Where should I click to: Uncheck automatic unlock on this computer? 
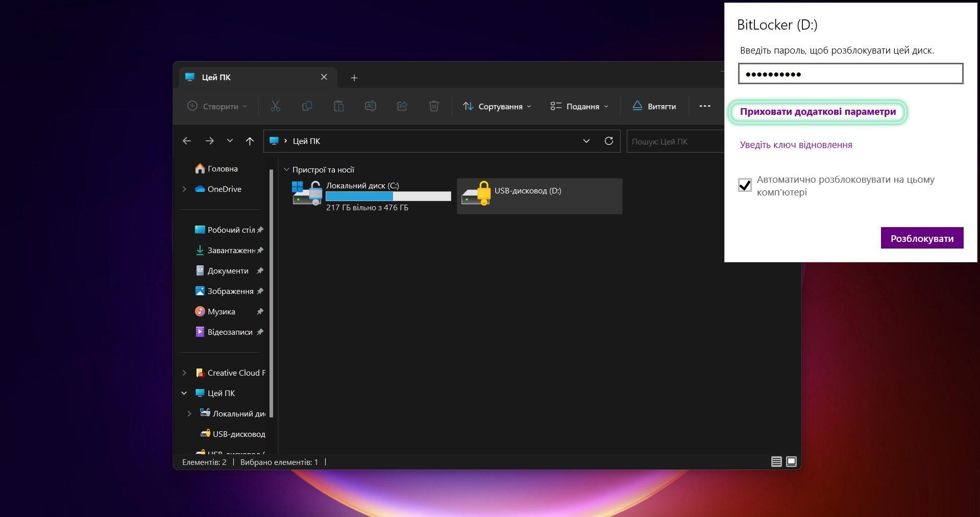coord(745,185)
